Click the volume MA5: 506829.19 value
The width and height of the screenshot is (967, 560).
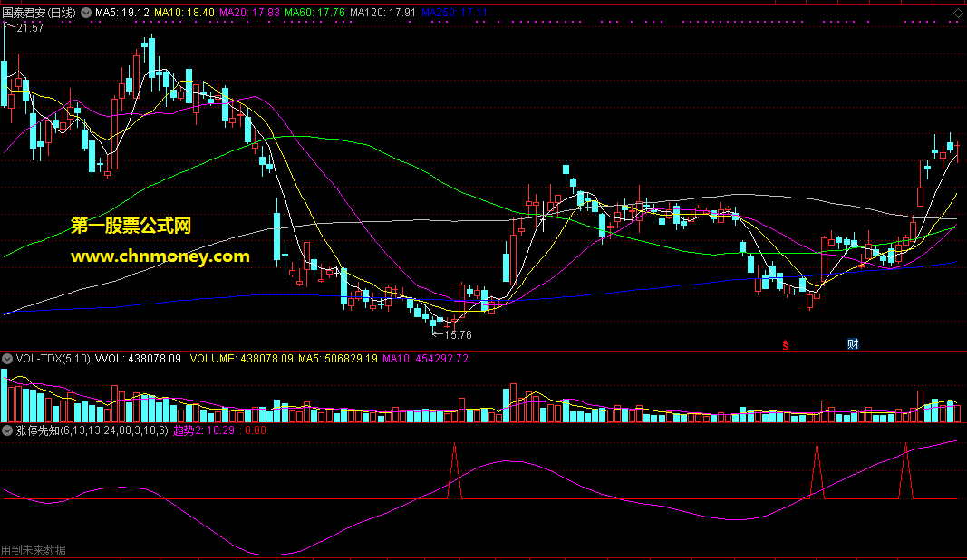(338, 358)
